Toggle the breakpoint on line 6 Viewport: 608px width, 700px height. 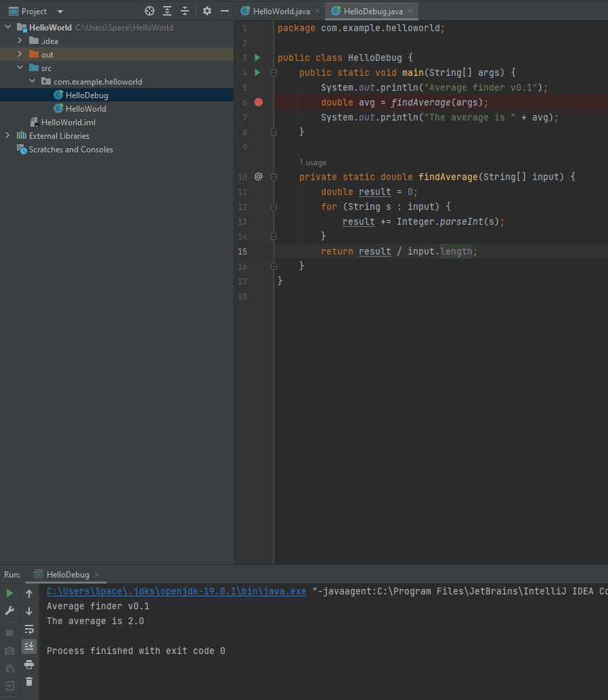point(258,102)
